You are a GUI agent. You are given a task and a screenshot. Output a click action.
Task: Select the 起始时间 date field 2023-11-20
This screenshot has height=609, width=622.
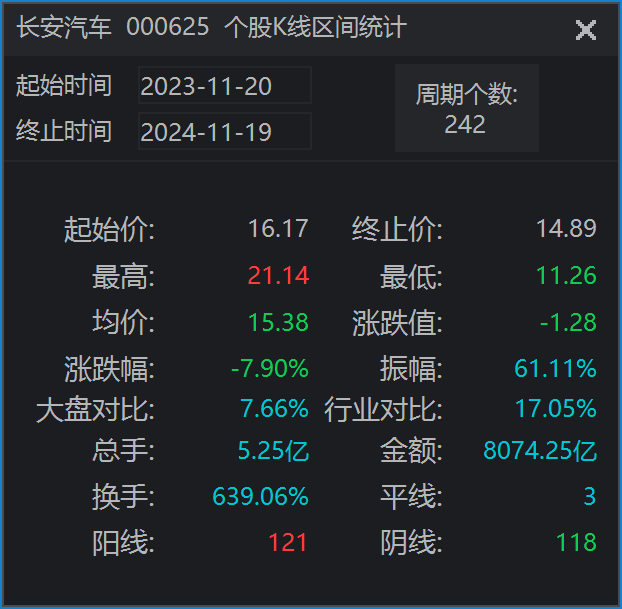(x=225, y=85)
